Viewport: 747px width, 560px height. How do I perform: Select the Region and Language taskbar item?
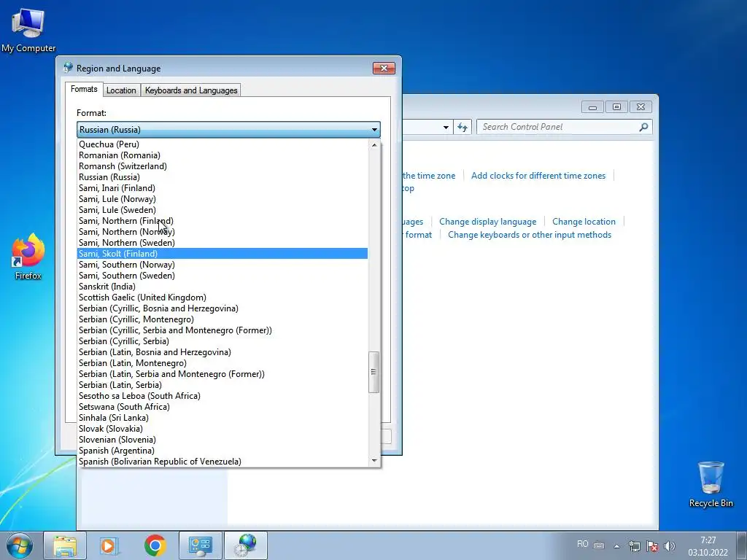pyautogui.click(x=246, y=545)
